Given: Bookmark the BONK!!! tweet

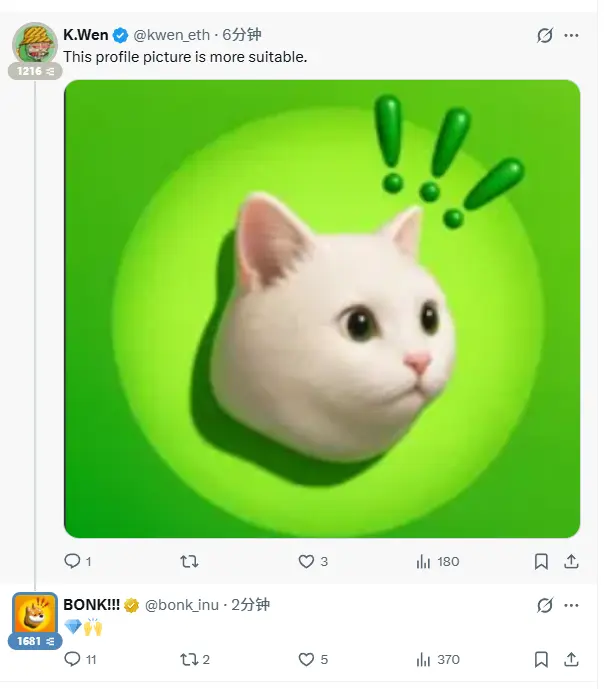Looking at the screenshot, I should [541, 659].
